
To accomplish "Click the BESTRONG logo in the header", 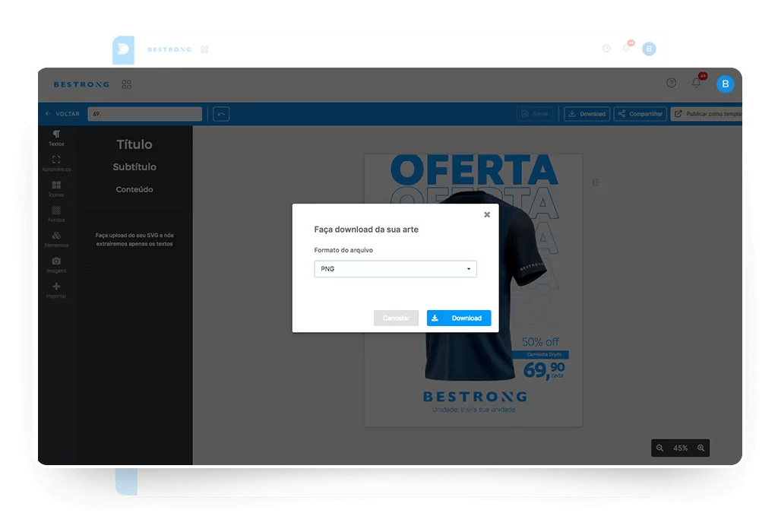I will coord(81,84).
